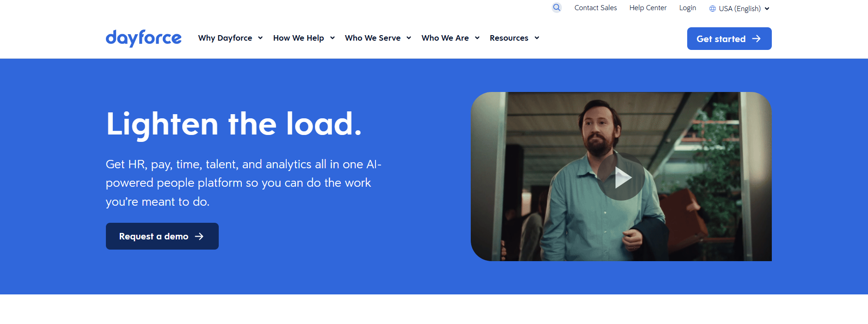
Task: Click the globe icon beside USA (English)
Action: (713, 9)
